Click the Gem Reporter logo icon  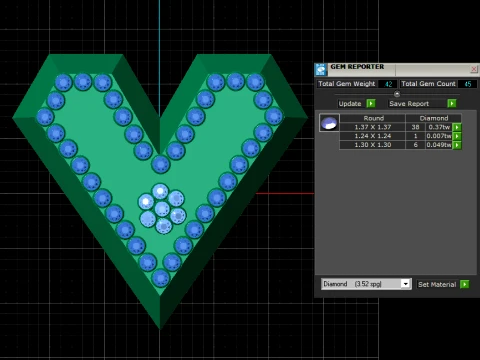point(321,69)
